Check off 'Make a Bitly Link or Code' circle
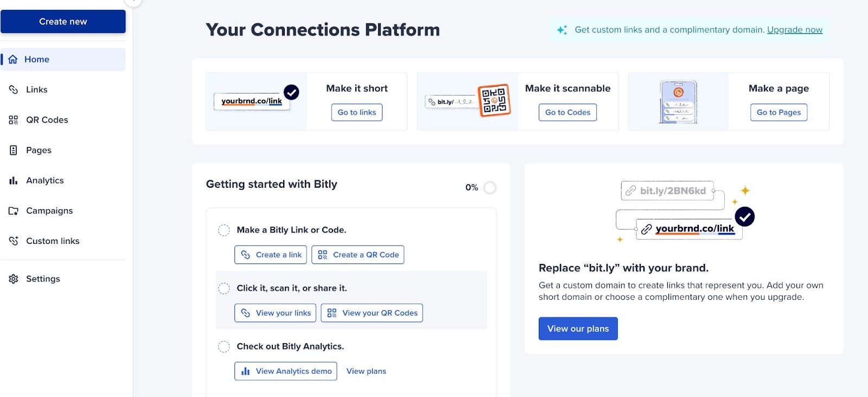The height and width of the screenshot is (397, 868). [224, 230]
